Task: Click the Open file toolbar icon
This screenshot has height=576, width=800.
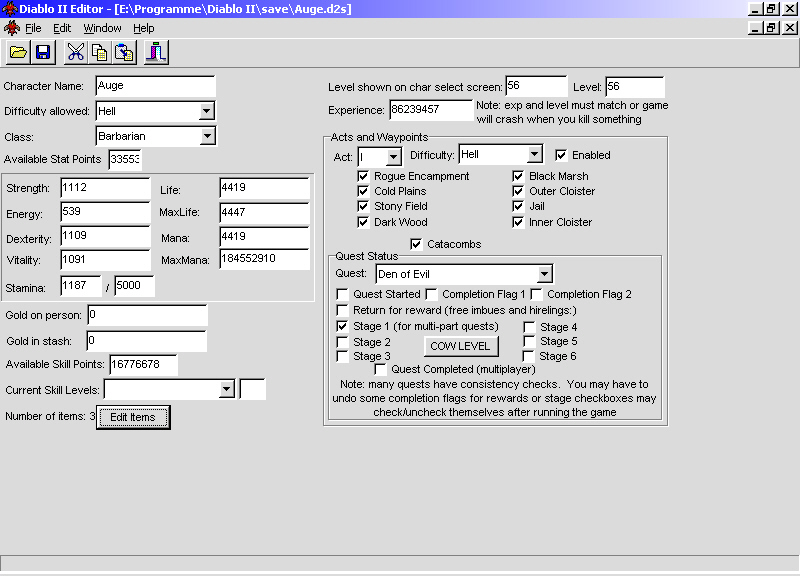Action: coord(18,53)
